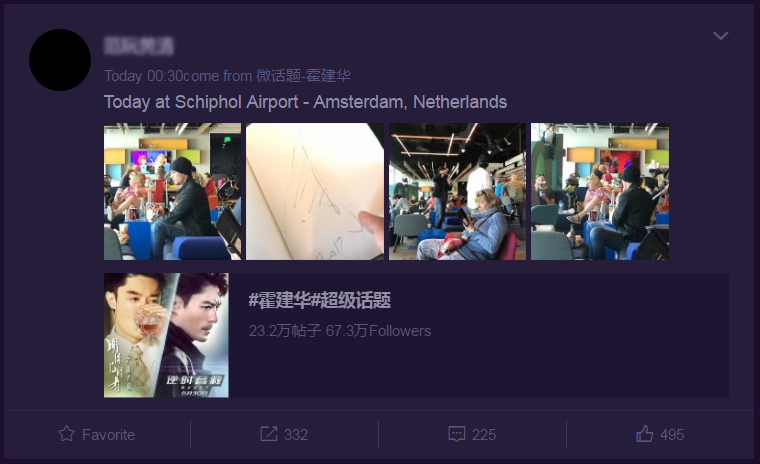Click the star Favorite icon
760x464 pixels.
click(66, 433)
